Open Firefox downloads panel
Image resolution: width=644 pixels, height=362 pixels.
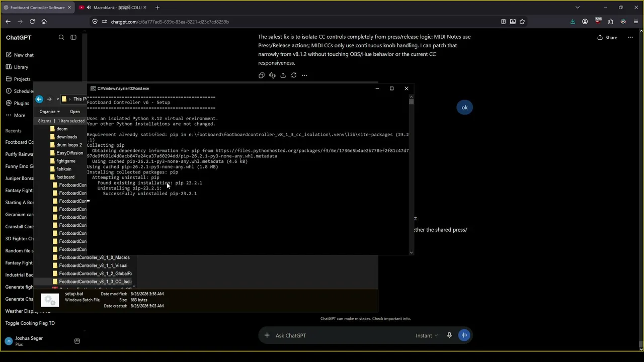pyautogui.click(x=573, y=22)
